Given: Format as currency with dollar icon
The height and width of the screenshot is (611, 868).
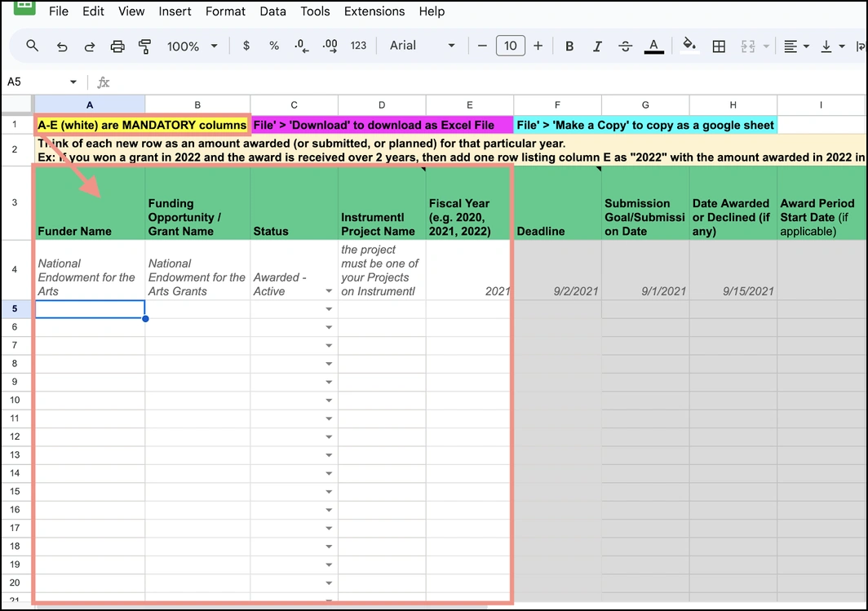Looking at the screenshot, I should [246, 46].
